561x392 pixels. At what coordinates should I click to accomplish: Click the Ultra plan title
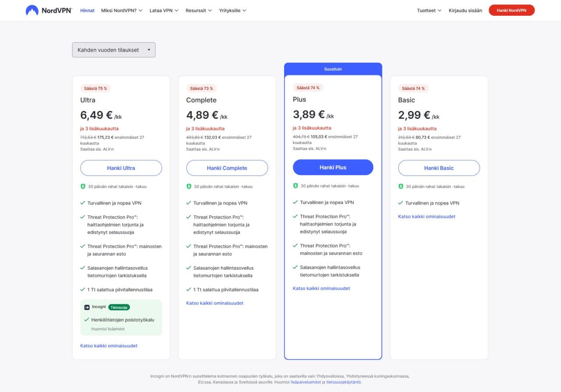88,100
